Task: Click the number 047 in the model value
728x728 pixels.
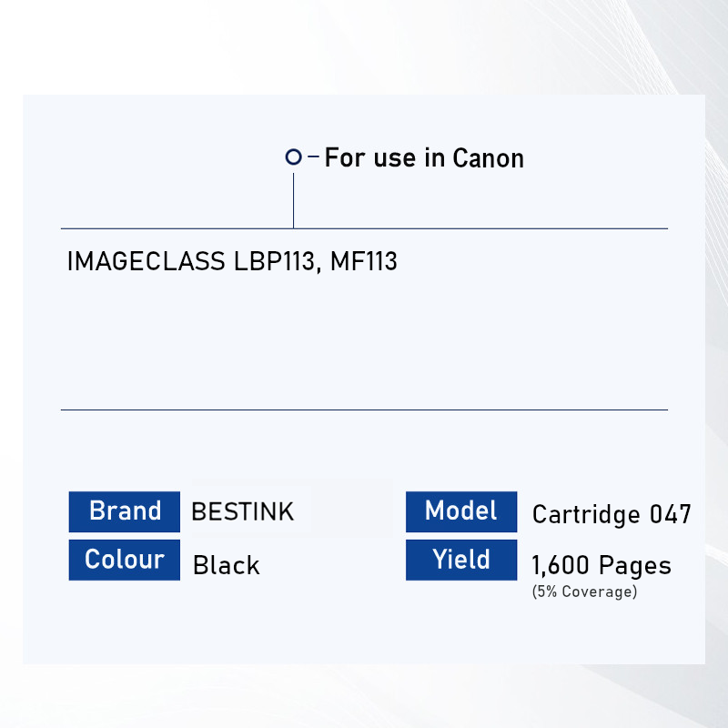Action: click(670, 515)
